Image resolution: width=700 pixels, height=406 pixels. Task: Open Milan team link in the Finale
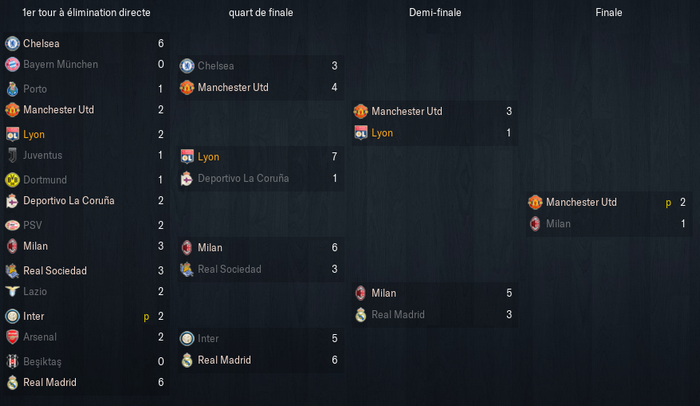(558, 224)
